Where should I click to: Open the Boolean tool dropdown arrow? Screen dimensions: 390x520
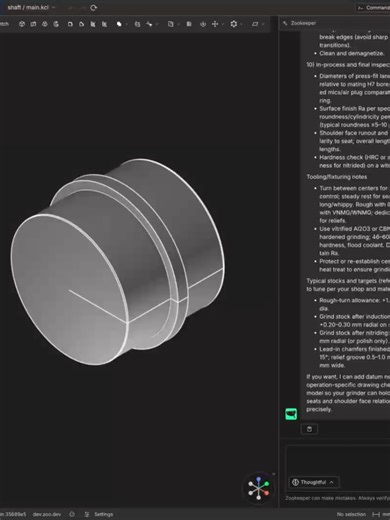point(126,24)
